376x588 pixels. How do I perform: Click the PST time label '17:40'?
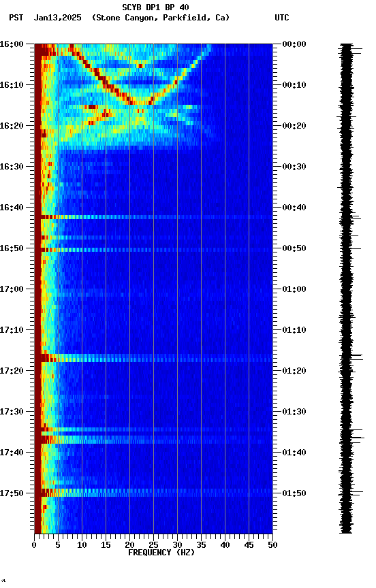click(x=12, y=453)
